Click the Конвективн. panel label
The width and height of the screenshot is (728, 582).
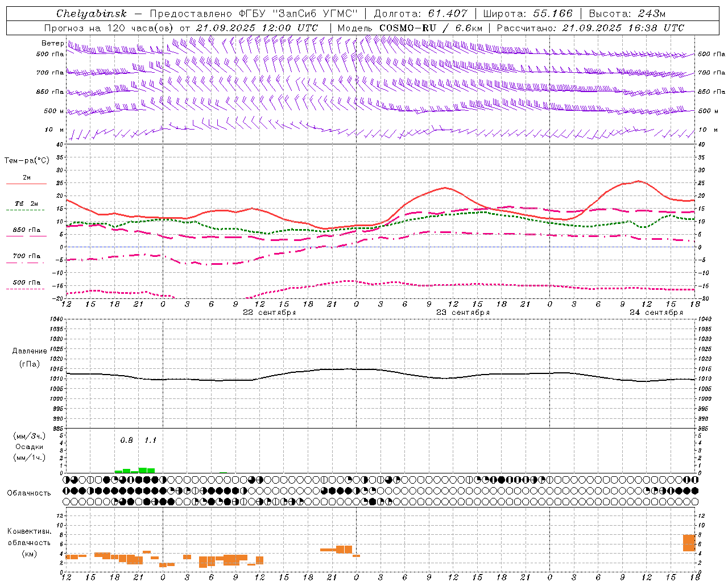point(30,531)
